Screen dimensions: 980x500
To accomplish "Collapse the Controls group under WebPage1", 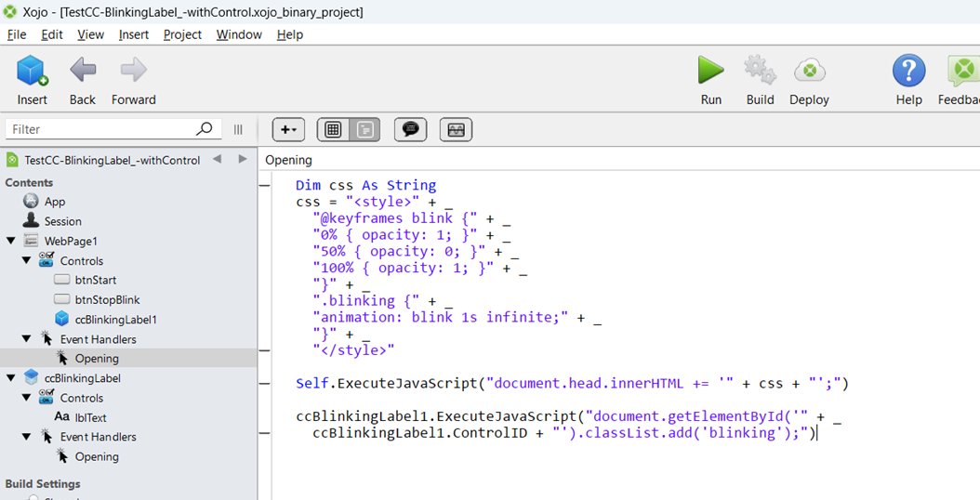I will (26, 260).
